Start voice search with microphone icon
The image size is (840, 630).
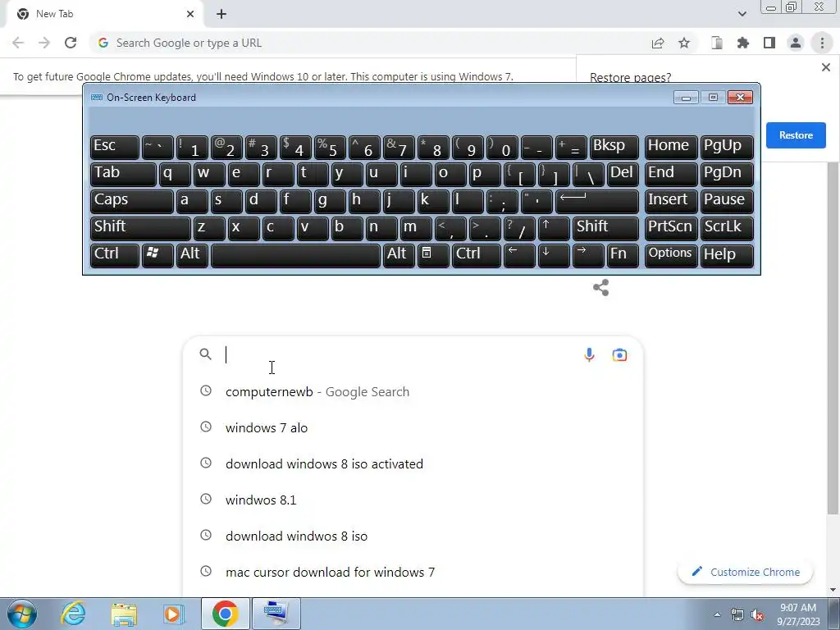(589, 354)
